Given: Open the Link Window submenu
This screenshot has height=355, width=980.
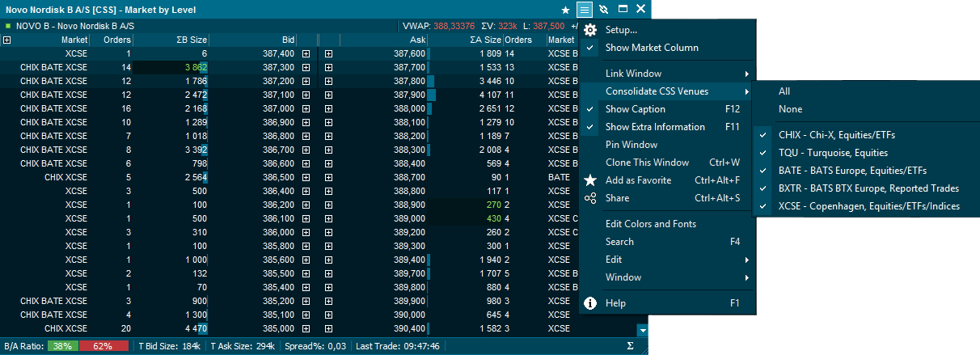Looking at the screenshot, I should [x=668, y=74].
